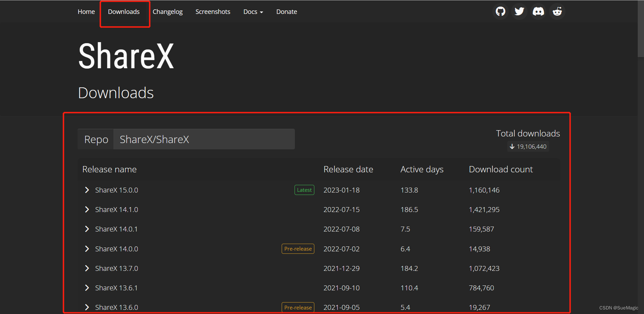Select the date 2021-12-29
The height and width of the screenshot is (314, 644).
tap(341, 268)
